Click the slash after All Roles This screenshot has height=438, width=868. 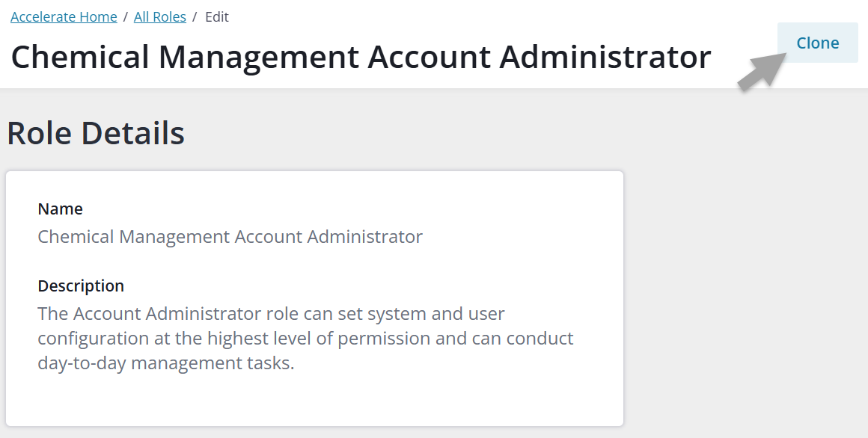pyautogui.click(x=195, y=16)
